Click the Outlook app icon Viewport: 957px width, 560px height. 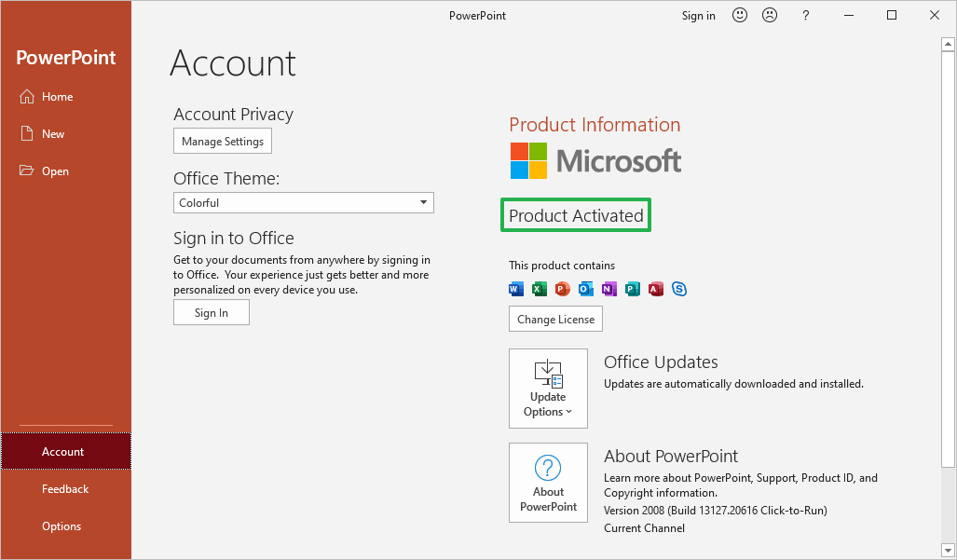click(586, 289)
